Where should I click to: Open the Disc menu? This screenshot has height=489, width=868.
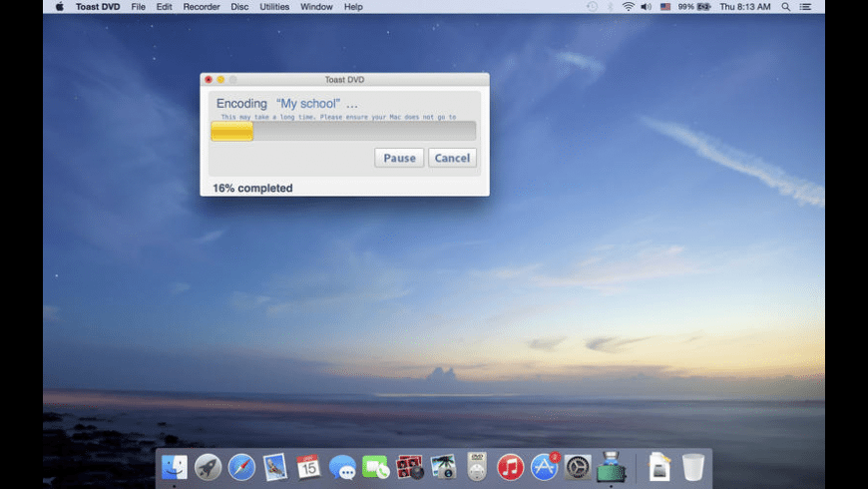pos(239,7)
